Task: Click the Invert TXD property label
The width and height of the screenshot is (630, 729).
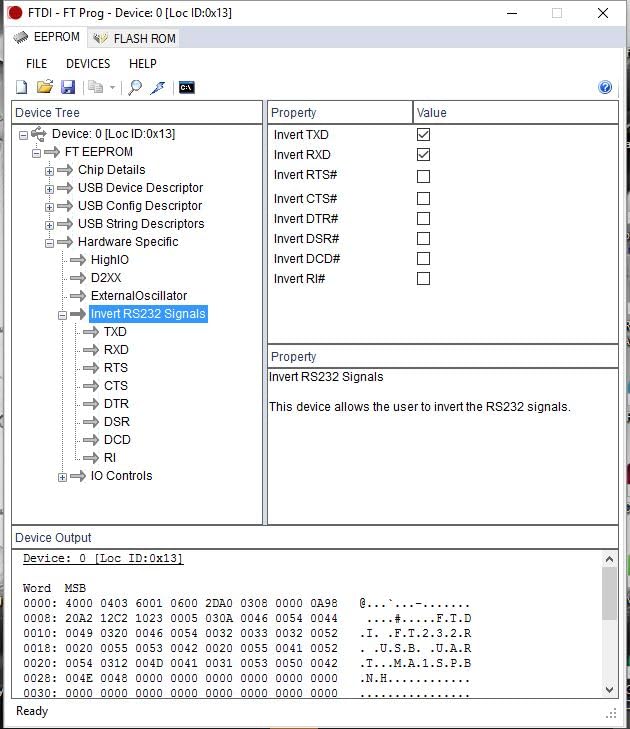Action: coord(301,135)
